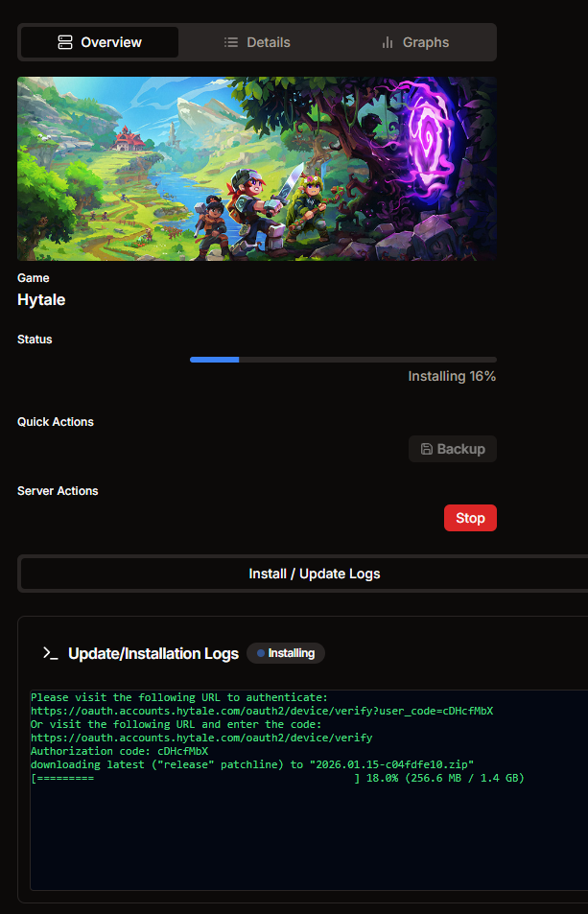Click the "Status" label
The image size is (588, 914).
(x=35, y=340)
